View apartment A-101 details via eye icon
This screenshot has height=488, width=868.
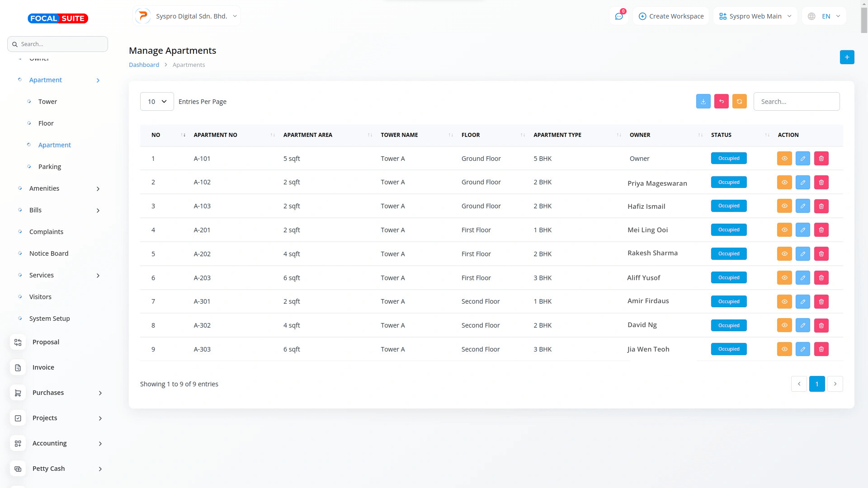pos(784,159)
